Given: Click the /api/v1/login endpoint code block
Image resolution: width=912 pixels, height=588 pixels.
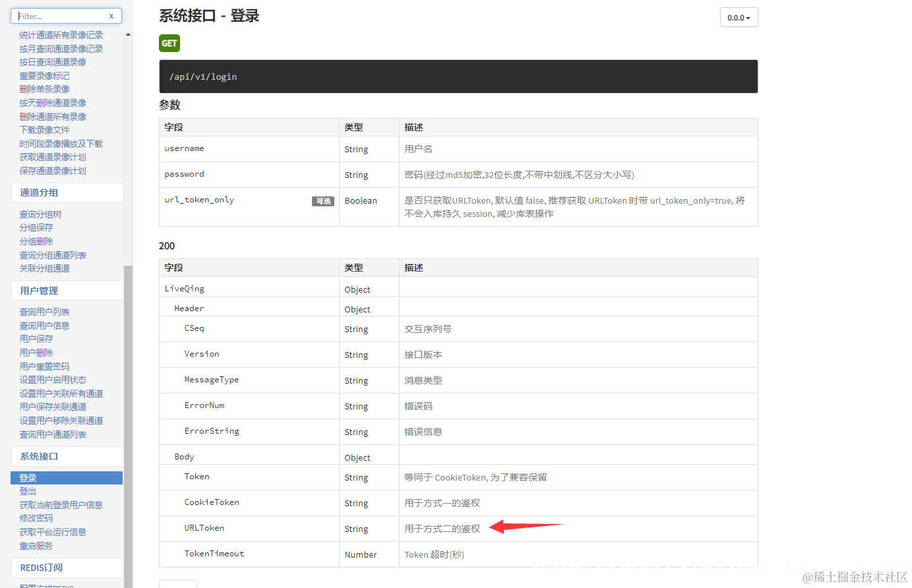Looking at the screenshot, I should point(458,76).
